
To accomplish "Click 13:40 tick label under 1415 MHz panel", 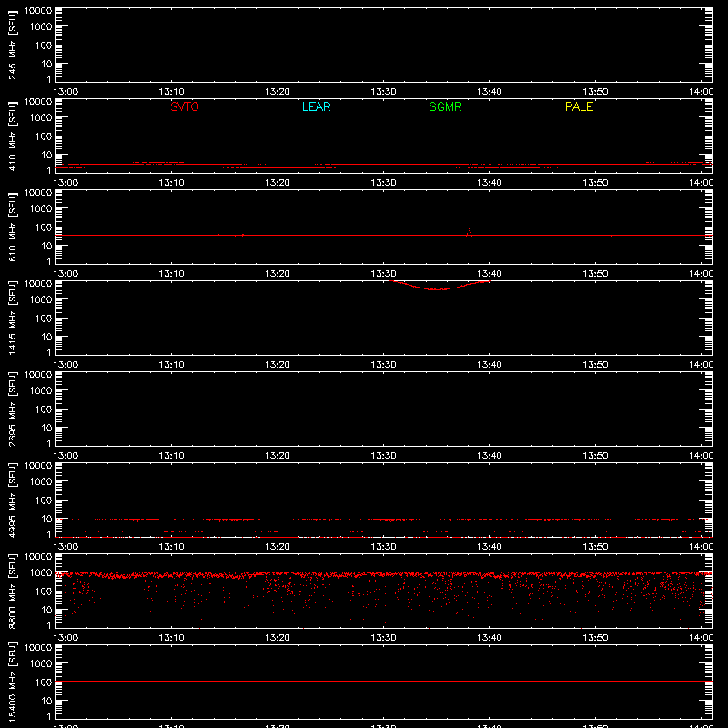I will coord(490,365).
